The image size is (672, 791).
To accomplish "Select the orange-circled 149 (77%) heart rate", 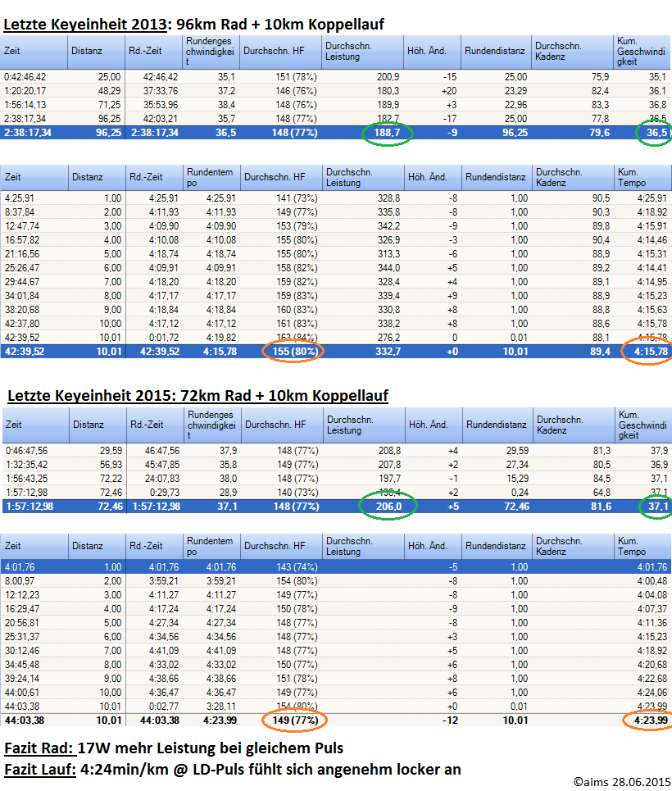I will [293, 721].
